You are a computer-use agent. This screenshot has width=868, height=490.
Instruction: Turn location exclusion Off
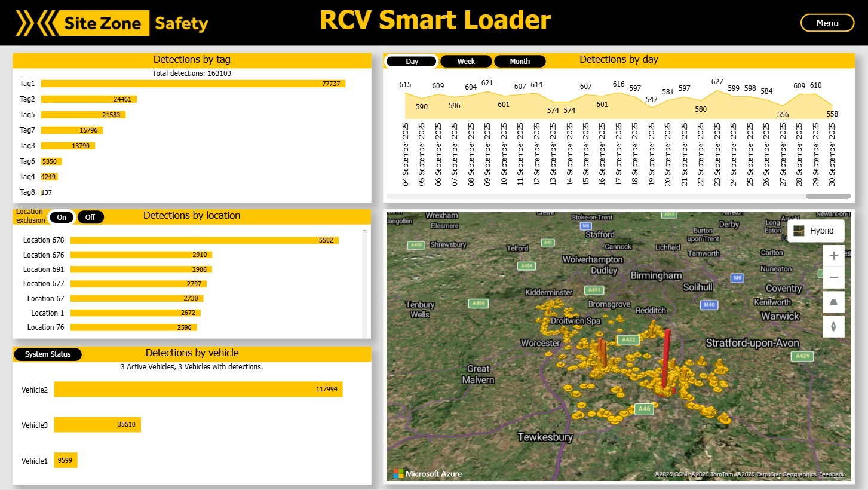pos(90,217)
